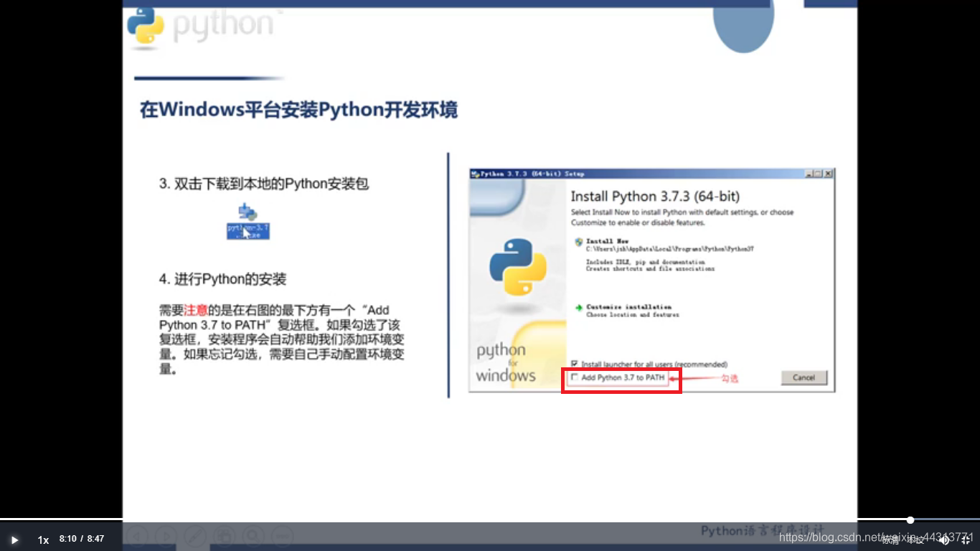Enter fullscreen mode with the fullscreen icon
This screenshot has width=980, height=551.
[966, 540]
